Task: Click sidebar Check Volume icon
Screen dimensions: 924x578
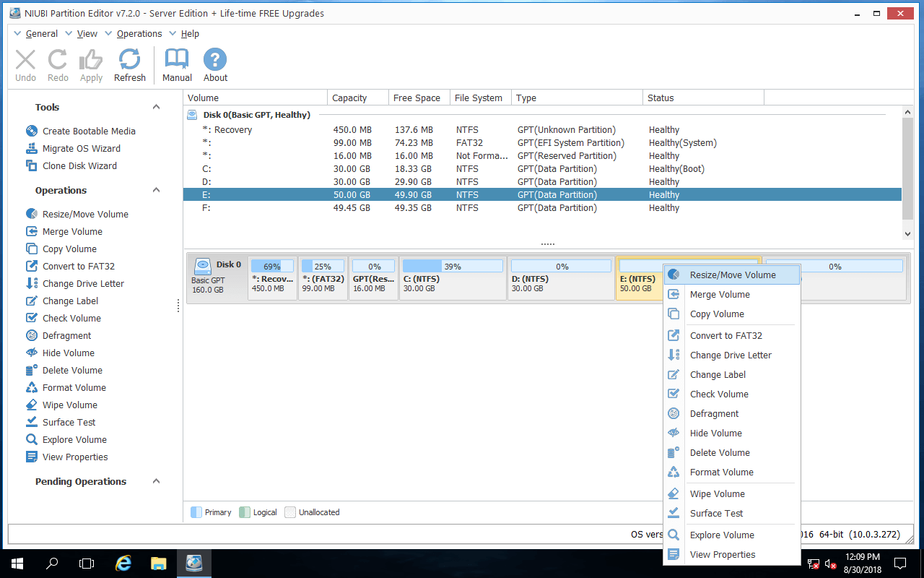Action: (x=31, y=318)
